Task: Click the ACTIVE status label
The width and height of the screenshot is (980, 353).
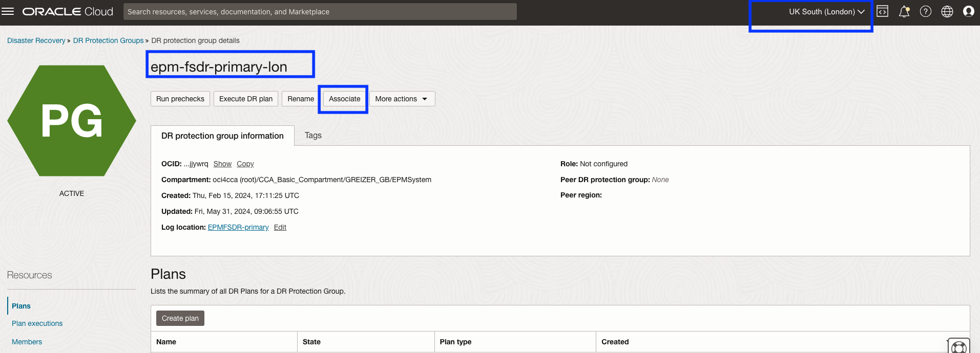Action: tap(72, 193)
